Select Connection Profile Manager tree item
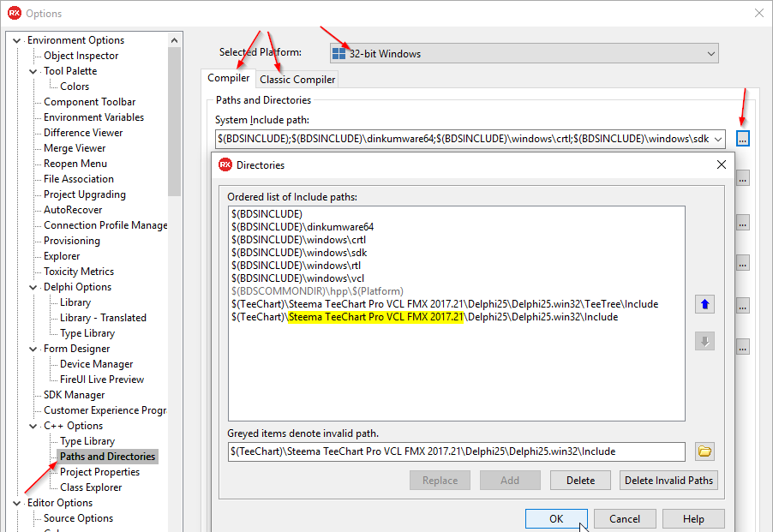The height and width of the screenshot is (532, 773). coord(105,225)
